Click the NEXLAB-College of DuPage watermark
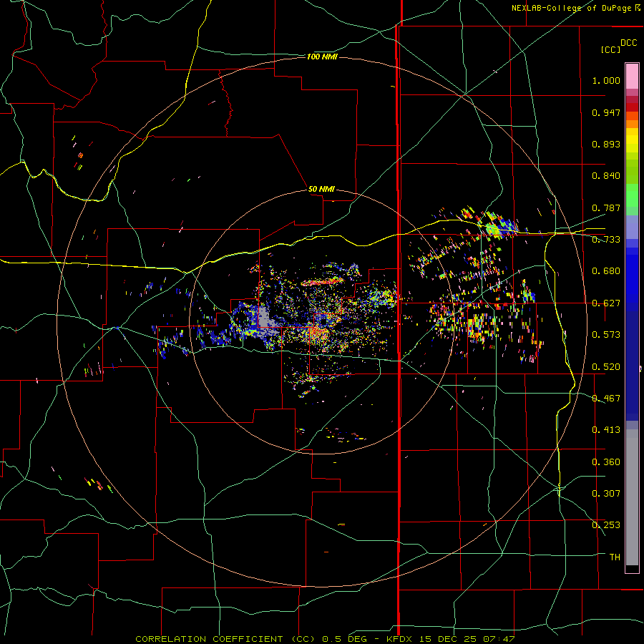This screenshot has height=644, width=644. point(575,8)
